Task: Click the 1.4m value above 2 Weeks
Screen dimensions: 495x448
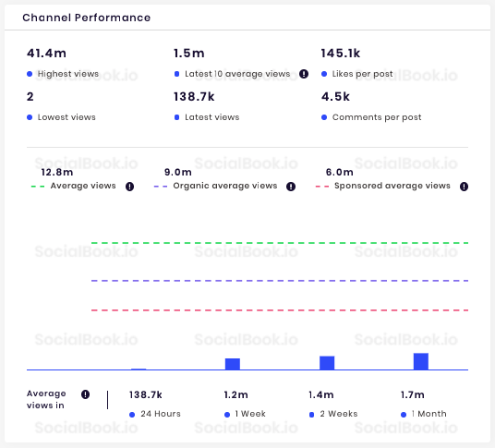Action: [x=321, y=395]
